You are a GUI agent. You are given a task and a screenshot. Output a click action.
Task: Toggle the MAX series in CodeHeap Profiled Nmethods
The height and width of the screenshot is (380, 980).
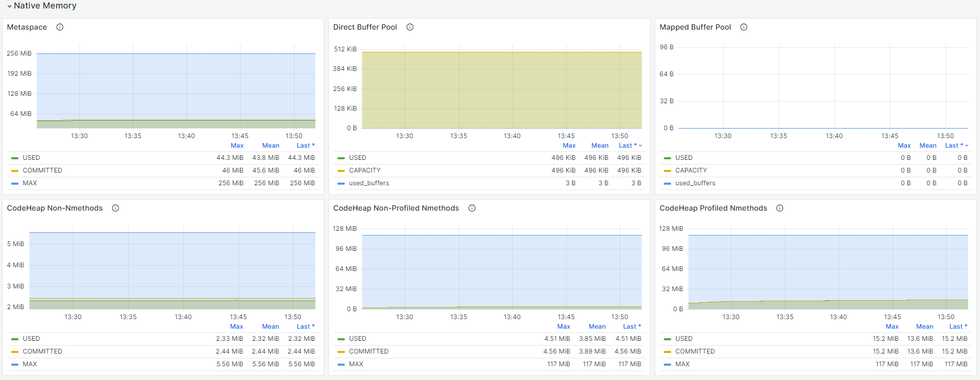682,364
